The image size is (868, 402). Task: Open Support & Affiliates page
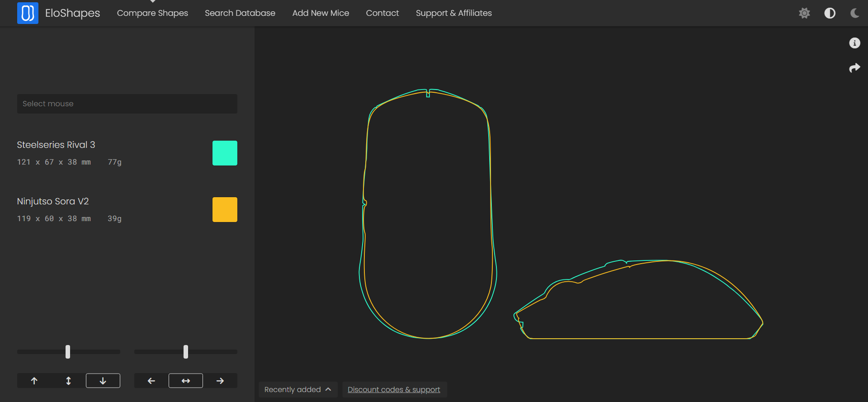(x=454, y=13)
